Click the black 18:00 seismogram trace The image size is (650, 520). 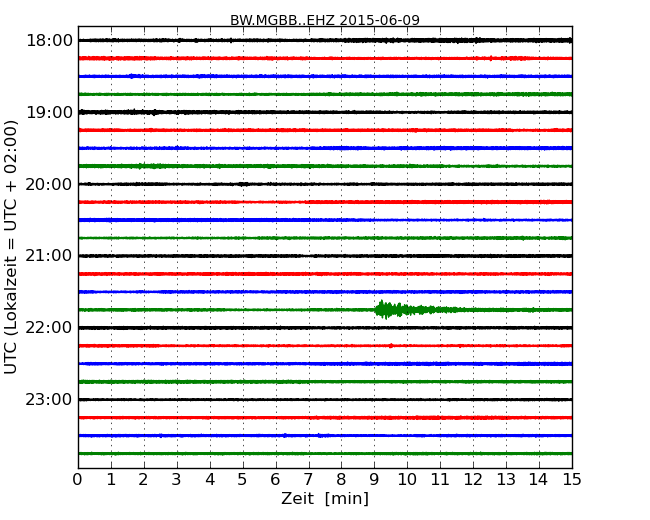click(325, 40)
